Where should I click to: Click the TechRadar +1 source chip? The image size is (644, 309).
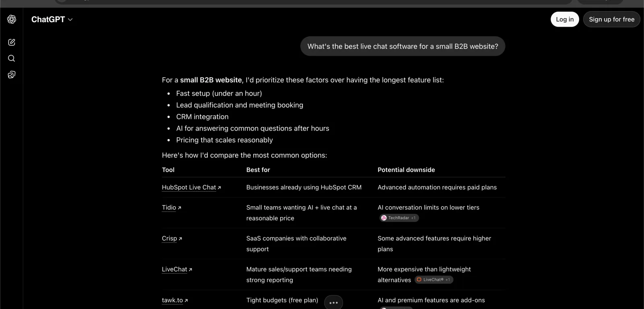[x=399, y=218]
